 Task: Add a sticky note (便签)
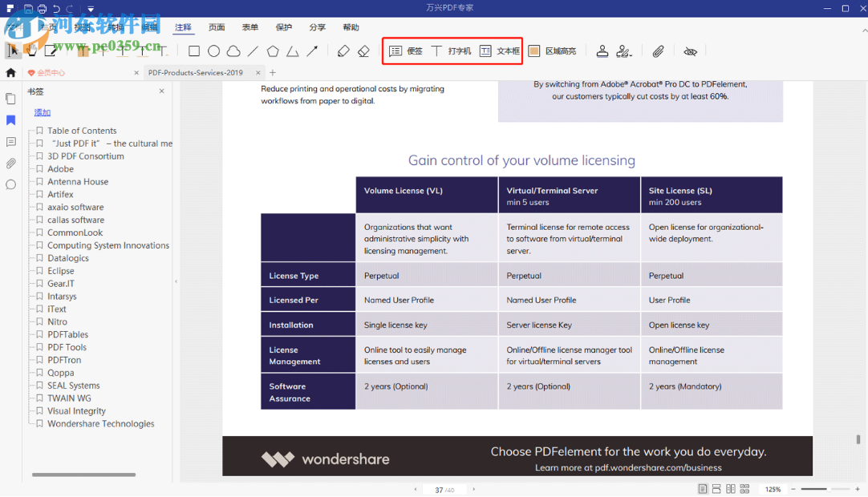point(406,51)
